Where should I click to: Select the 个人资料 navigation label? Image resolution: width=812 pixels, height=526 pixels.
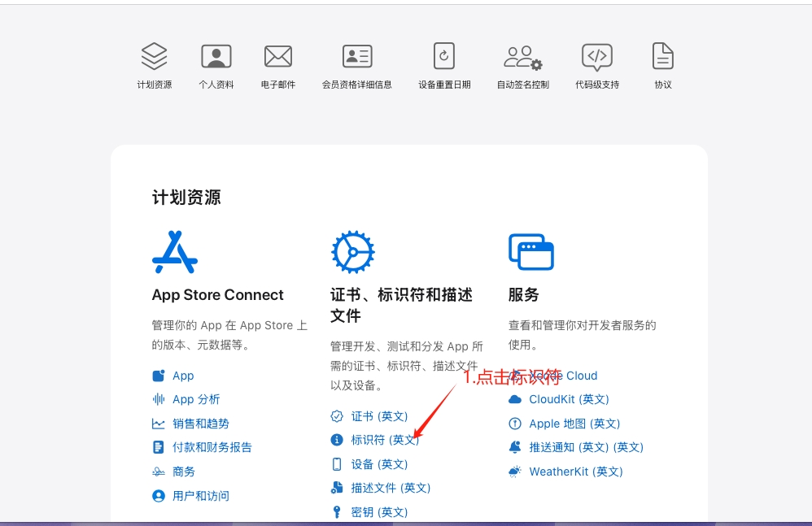[x=216, y=85]
